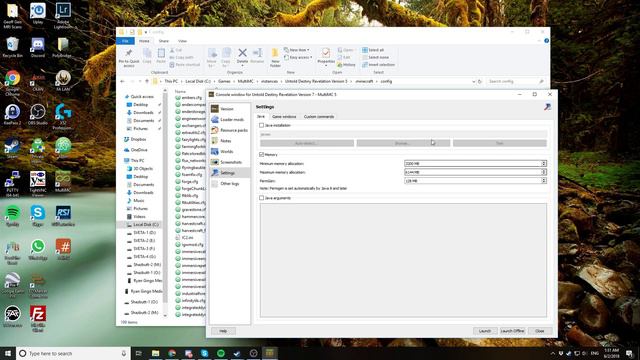Open the Recycle Bin on desktop
This screenshot has height=360, width=640.
click(13, 48)
